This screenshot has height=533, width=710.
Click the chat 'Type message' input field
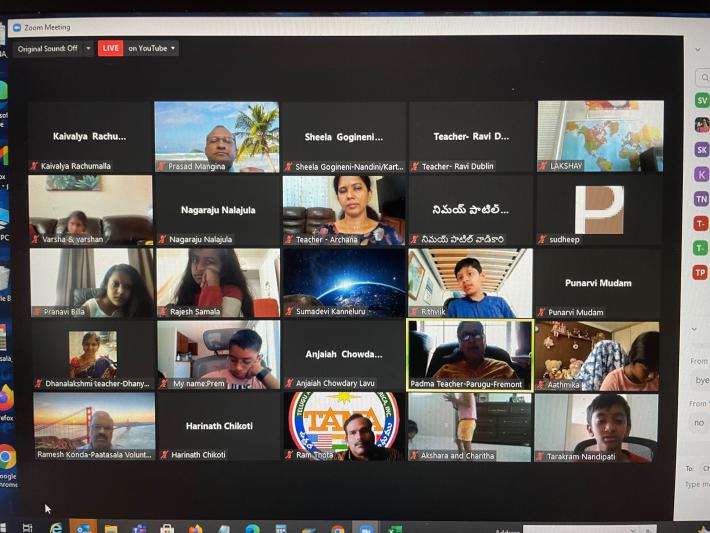697,484
